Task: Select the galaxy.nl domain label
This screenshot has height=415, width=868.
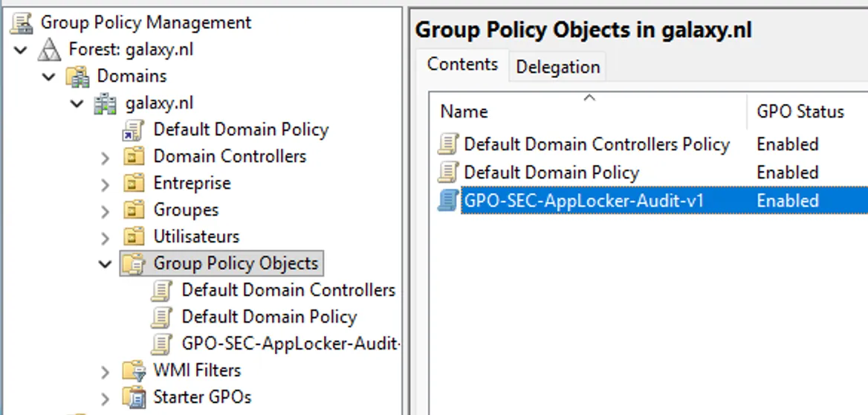Action: [160, 103]
